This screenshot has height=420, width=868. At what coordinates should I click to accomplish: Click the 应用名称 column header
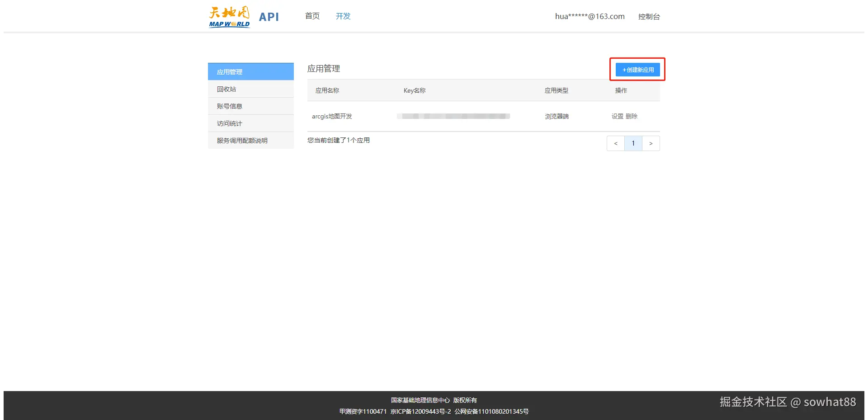point(327,90)
